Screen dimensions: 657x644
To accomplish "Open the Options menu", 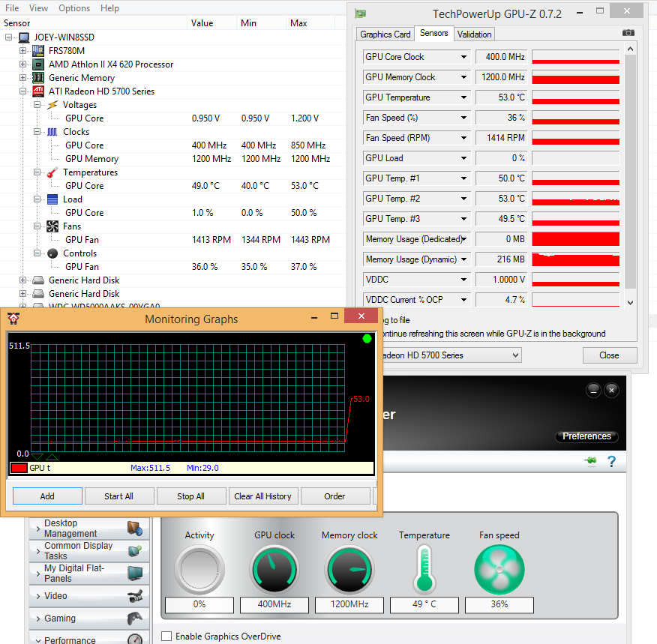I will point(74,8).
